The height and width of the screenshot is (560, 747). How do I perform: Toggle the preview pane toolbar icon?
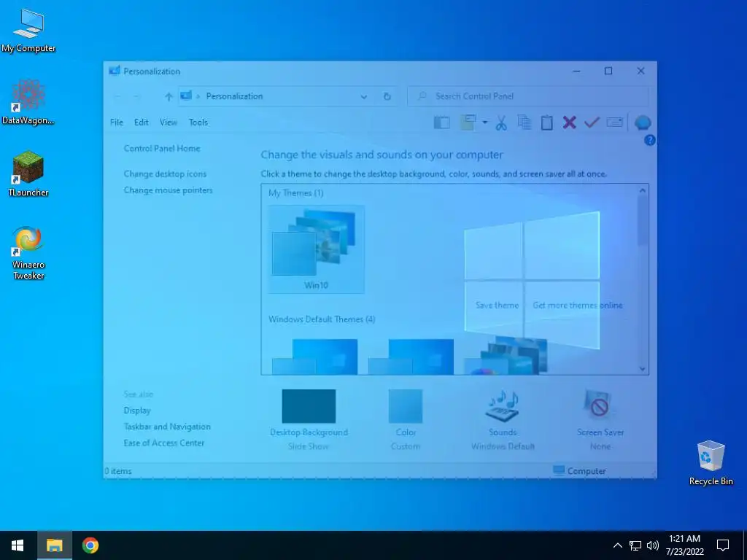(x=441, y=122)
